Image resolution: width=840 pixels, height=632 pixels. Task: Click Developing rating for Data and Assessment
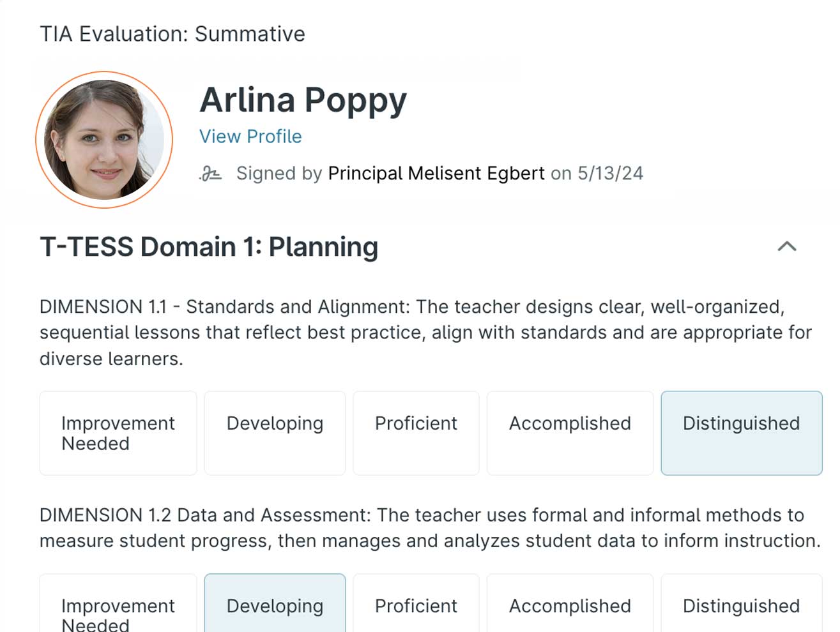click(x=275, y=605)
